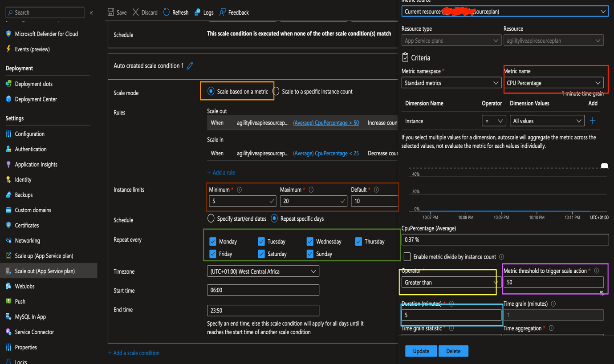Click Add a rule link
The image size is (614, 364).
click(x=221, y=172)
